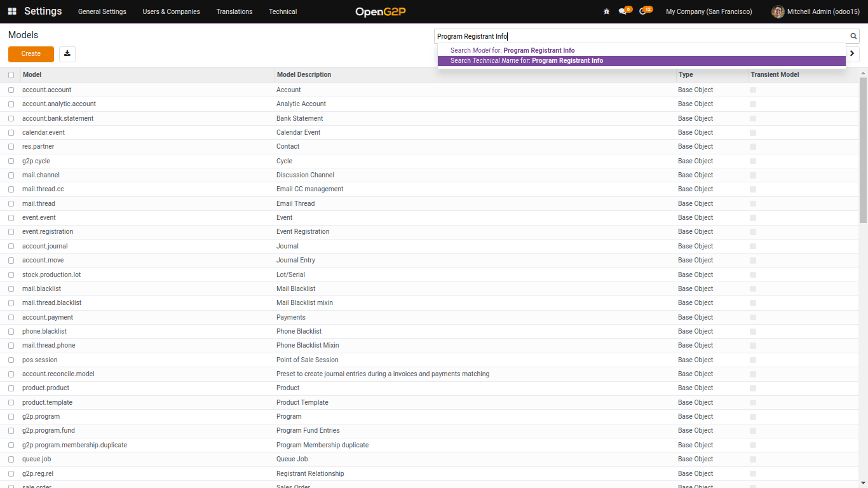Open the apps grid home menu icon
The image size is (868, 488).
pyautogui.click(x=12, y=11)
